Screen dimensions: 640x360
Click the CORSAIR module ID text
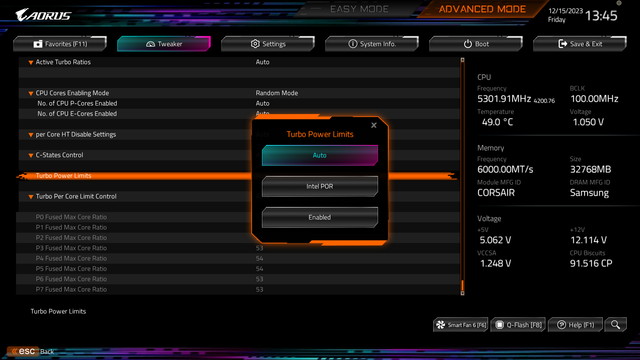[x=496, y=193]
